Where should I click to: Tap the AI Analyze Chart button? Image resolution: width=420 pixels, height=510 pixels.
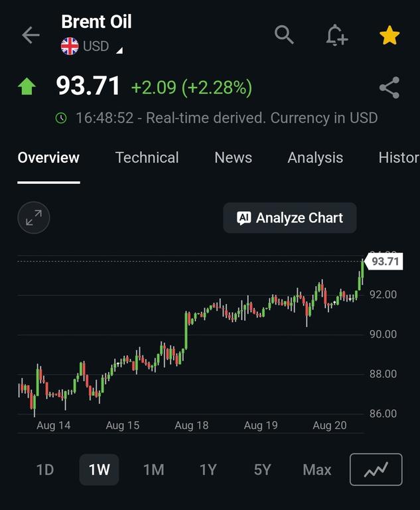(290, 218)
